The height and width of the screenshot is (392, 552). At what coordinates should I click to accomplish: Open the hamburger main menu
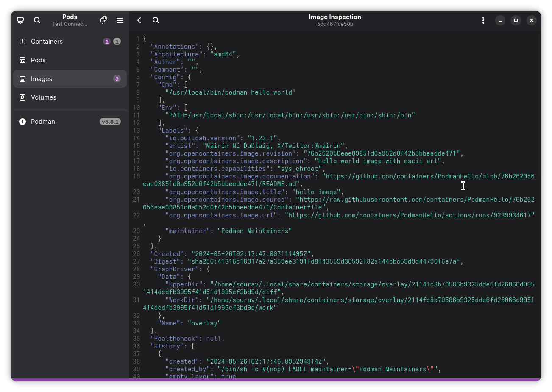120,20
